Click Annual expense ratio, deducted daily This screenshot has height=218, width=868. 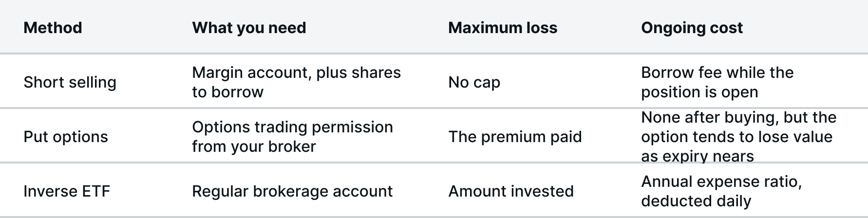tap(721, 191)
